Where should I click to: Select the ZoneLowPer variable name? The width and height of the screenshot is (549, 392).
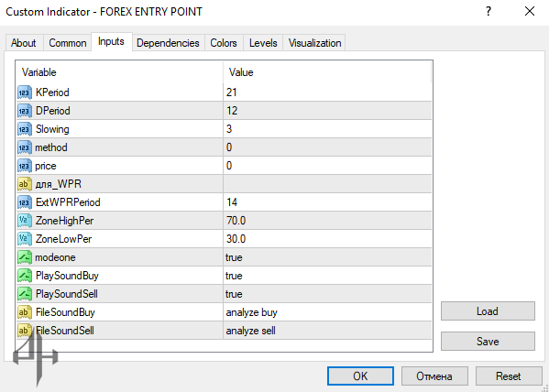(64, 239)
